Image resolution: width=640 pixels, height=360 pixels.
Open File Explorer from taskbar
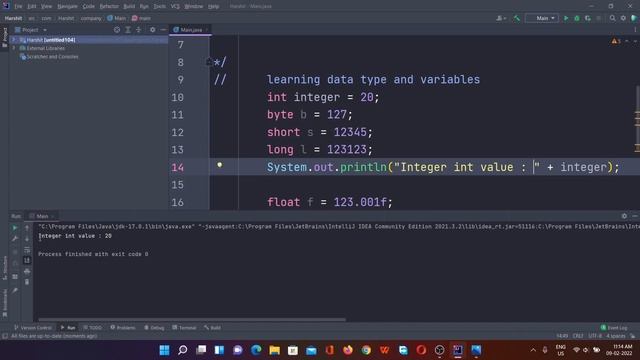[x=274, y=350]
